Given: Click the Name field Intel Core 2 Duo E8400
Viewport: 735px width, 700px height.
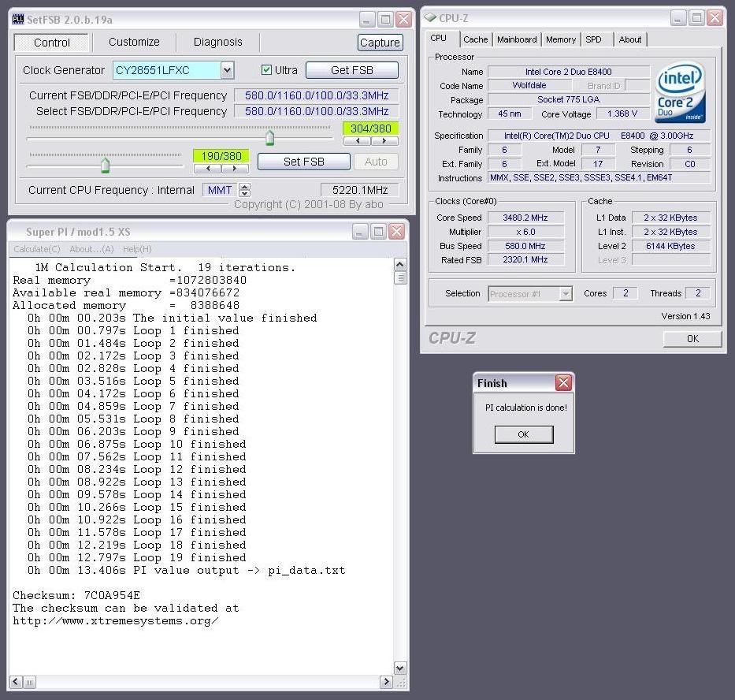Looking at the screenshot, I should [569, 72].
